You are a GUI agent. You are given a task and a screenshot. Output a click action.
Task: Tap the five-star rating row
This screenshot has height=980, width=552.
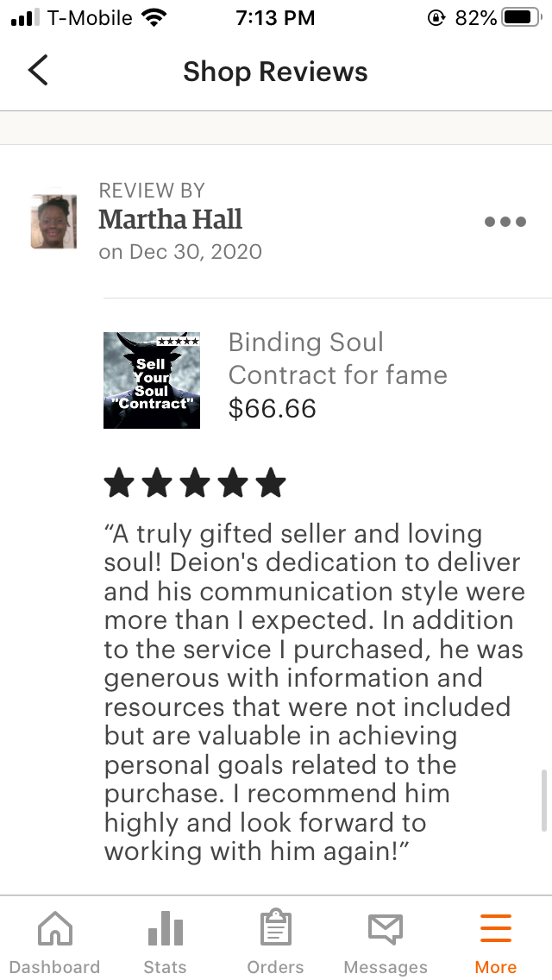point(195,484)
